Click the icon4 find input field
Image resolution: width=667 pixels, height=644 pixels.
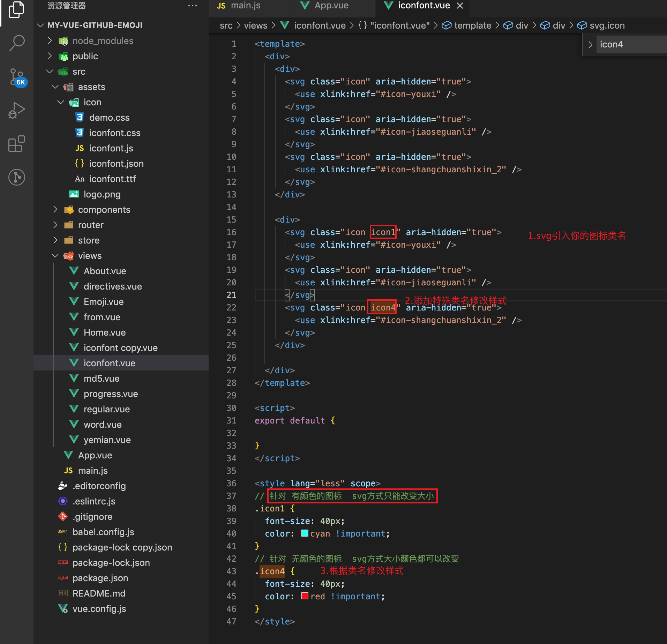631,44
